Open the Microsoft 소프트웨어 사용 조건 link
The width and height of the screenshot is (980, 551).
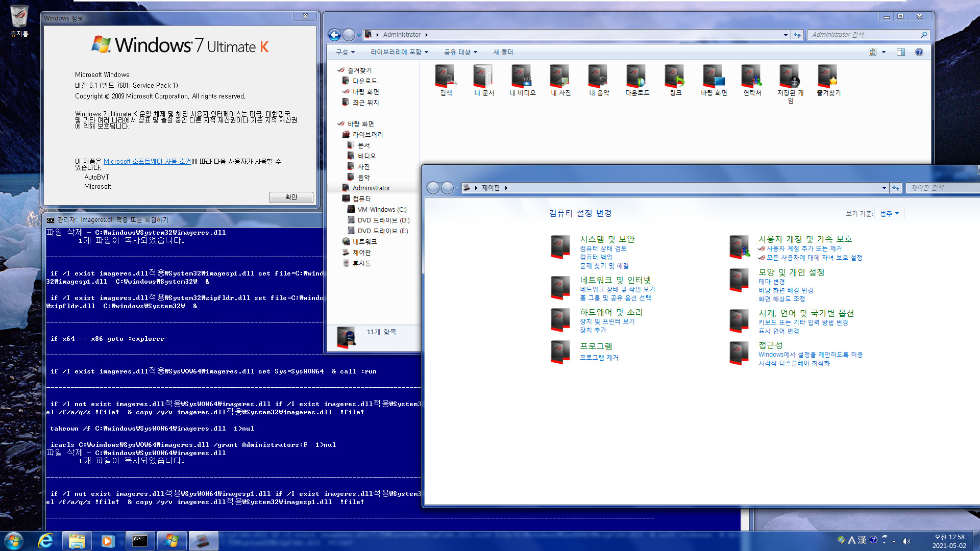[x=147, y=161]
